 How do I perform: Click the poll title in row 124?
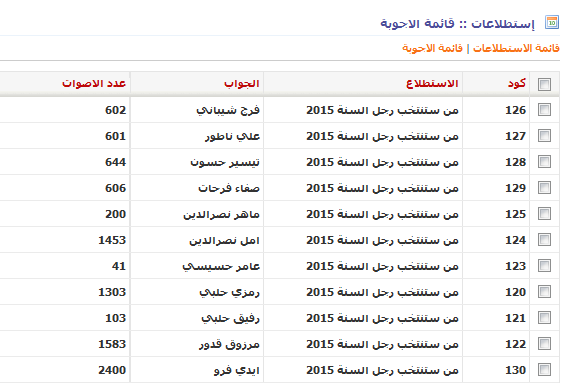383,240
